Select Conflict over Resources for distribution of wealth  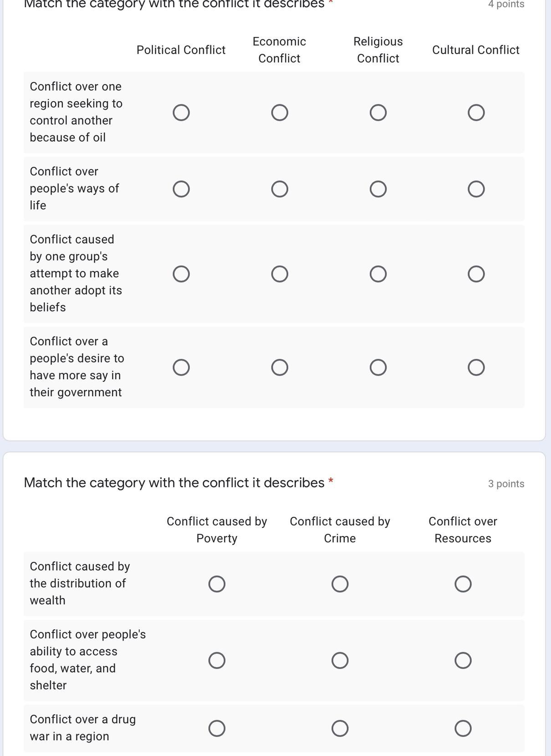(463, 584)
